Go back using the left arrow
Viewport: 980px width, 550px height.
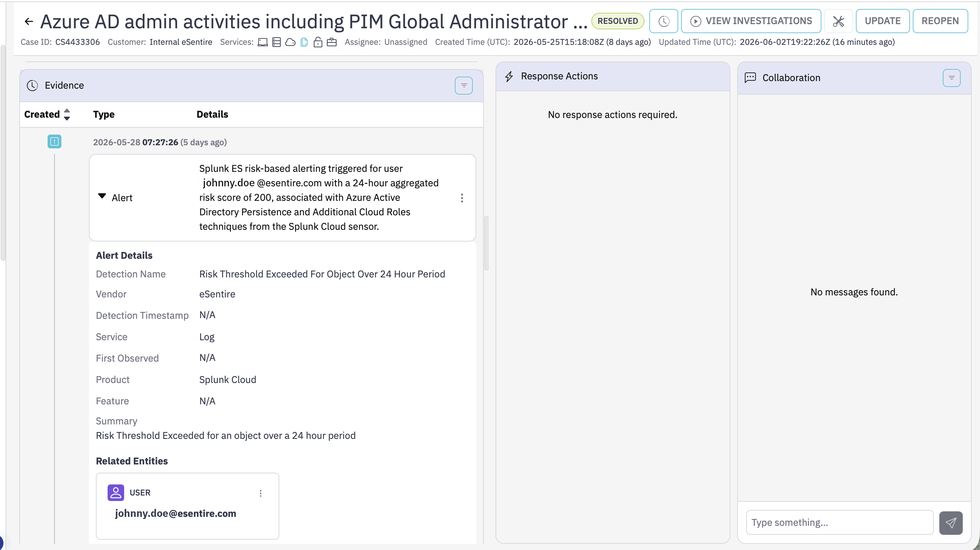tap(29, 21)
